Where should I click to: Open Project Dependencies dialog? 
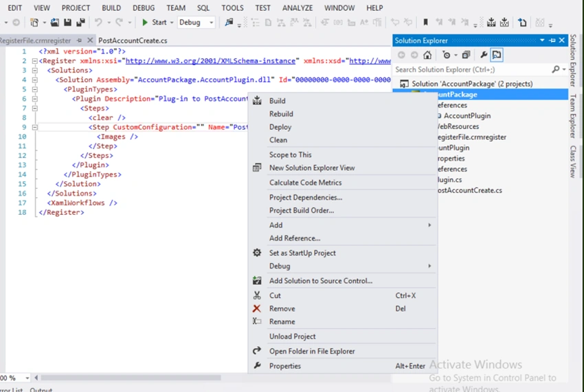tap(306, 198)
